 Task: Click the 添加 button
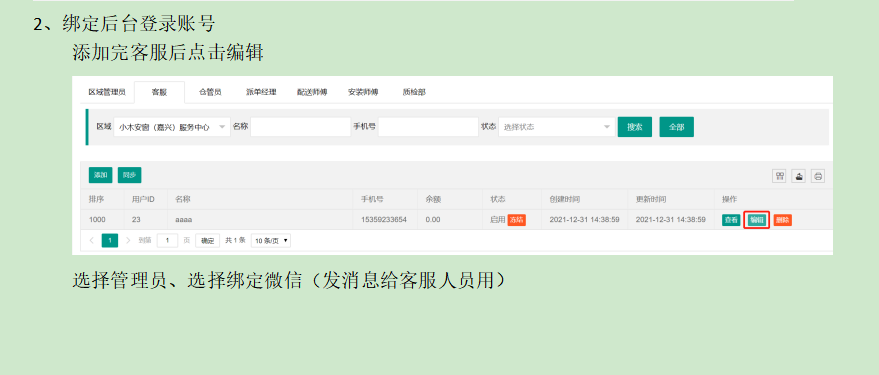point(100,175)
